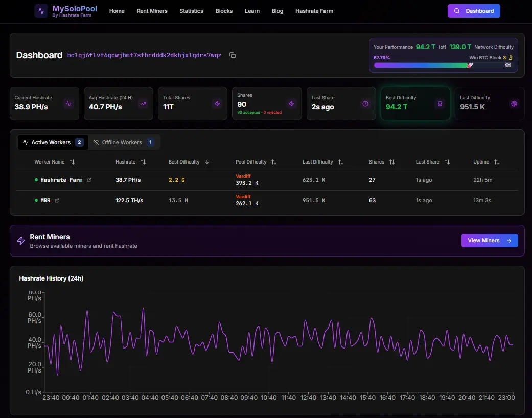The image size is (532, 418).
Task: Copy the wallet address using the copy icon
Action: pos(233,55)
